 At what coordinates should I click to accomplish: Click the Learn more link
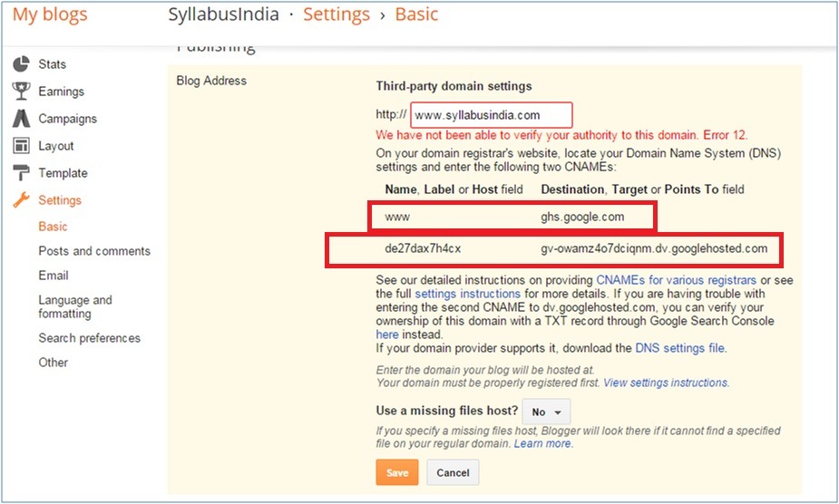tap(542, 443)
